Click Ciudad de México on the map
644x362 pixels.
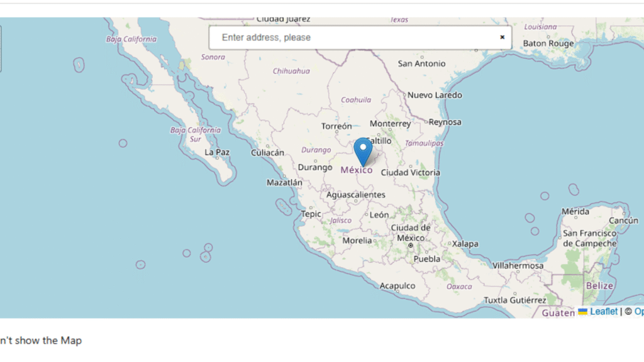click(x=410, y=233)
